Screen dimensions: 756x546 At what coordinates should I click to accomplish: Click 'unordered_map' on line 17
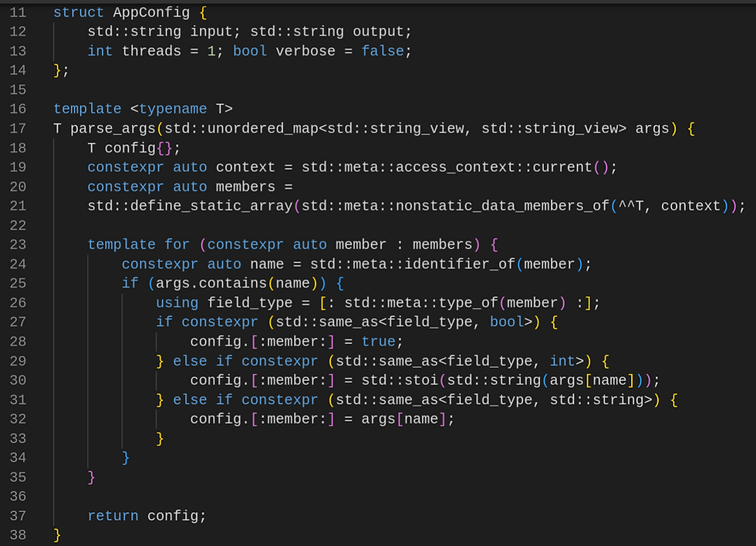click(x=262, y=129)
